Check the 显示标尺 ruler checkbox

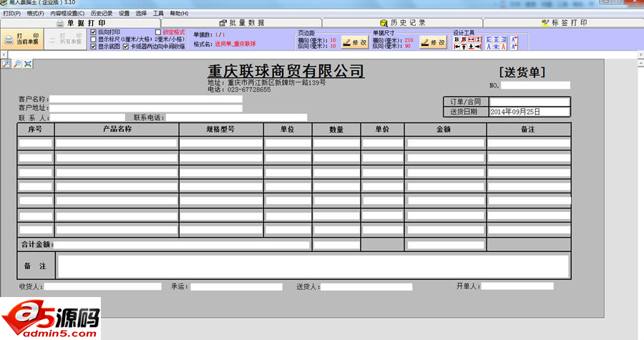coord(94,39)
